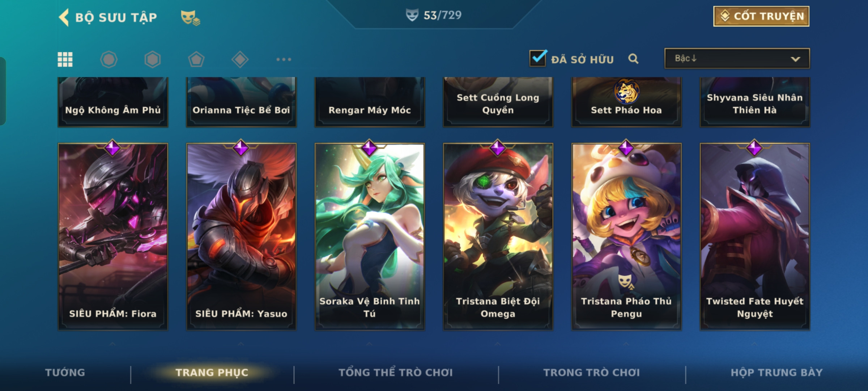868x391 pixels.
Task: Switch to the Tướng tab
Action: (65, 373)
